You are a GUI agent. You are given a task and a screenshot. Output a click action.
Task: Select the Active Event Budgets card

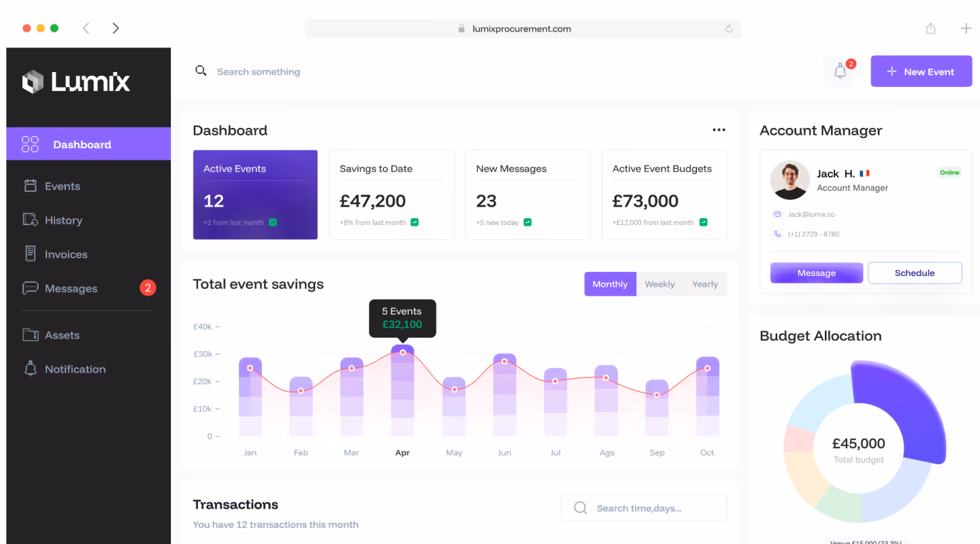pos(664,194)
